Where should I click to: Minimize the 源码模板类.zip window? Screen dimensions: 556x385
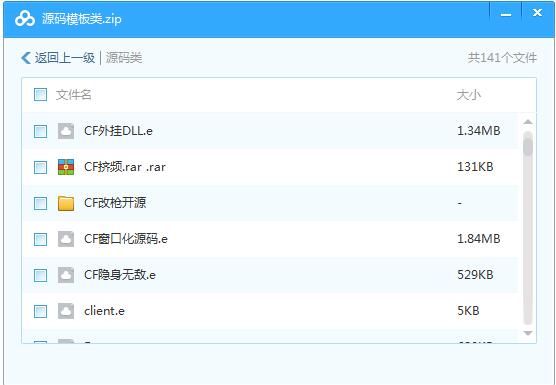coord(506,15)
